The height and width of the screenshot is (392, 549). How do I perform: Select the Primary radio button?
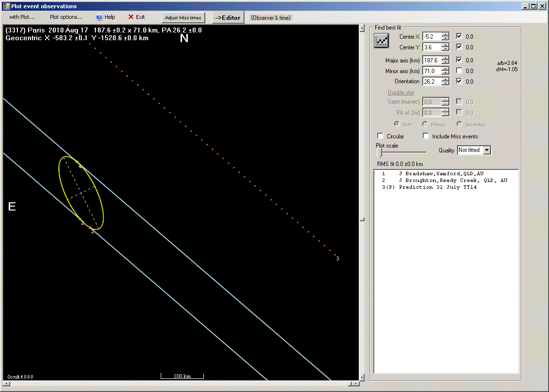pos(425,124)
